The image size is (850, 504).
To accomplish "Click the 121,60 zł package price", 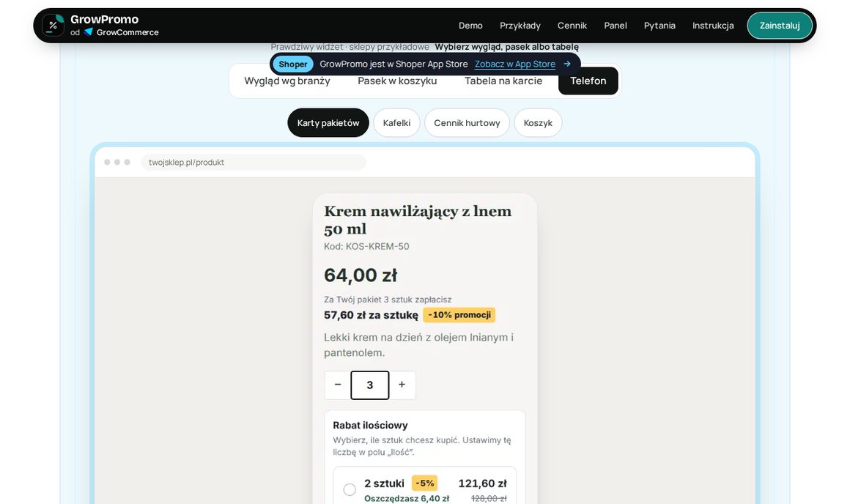I will (482, 483).
